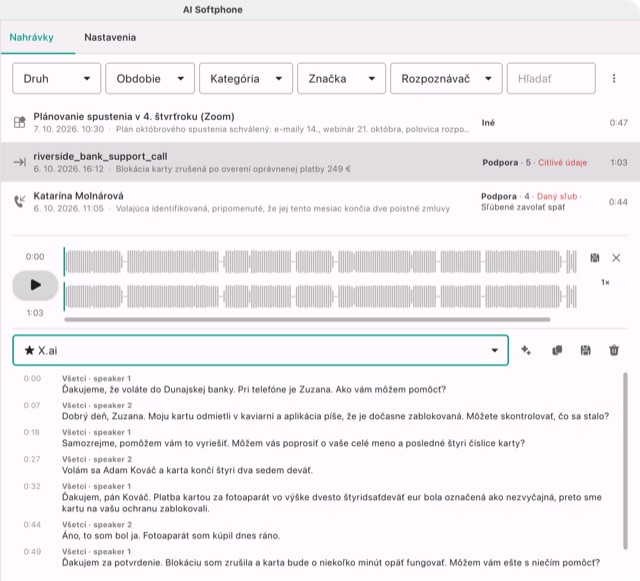Viewport: 640px width, 581px height.
Task: Open the Nastavenia tab
Action: coord(110,38)
